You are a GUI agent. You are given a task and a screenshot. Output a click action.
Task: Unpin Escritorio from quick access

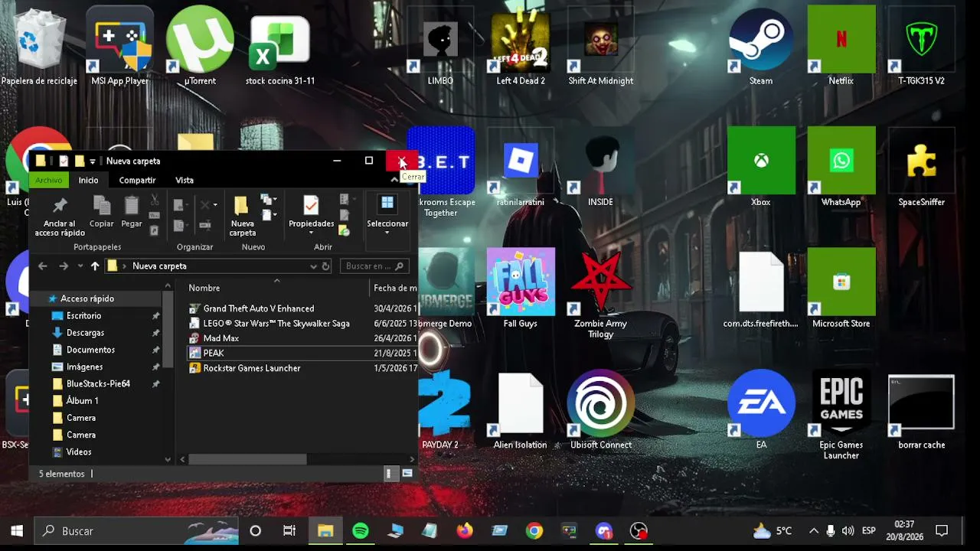click(156, 316)
